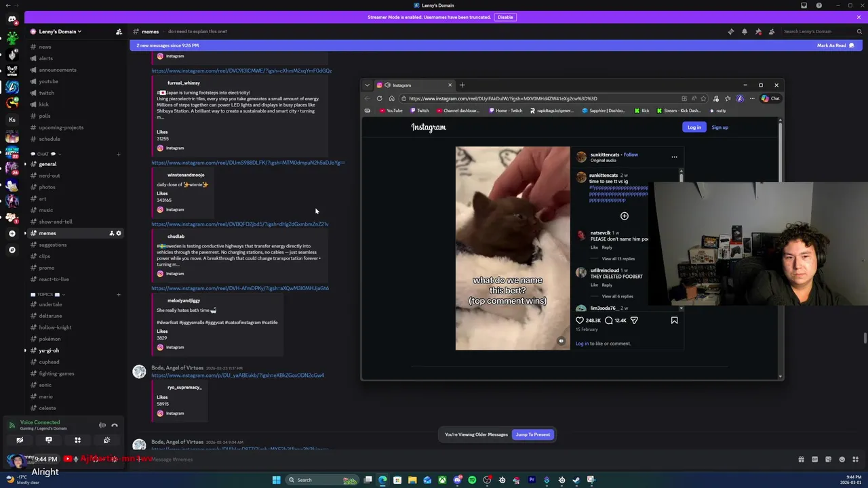Save reel bookmark icon
The width and height of the screenshot is (868, 488).
click(x=674, y=320)
